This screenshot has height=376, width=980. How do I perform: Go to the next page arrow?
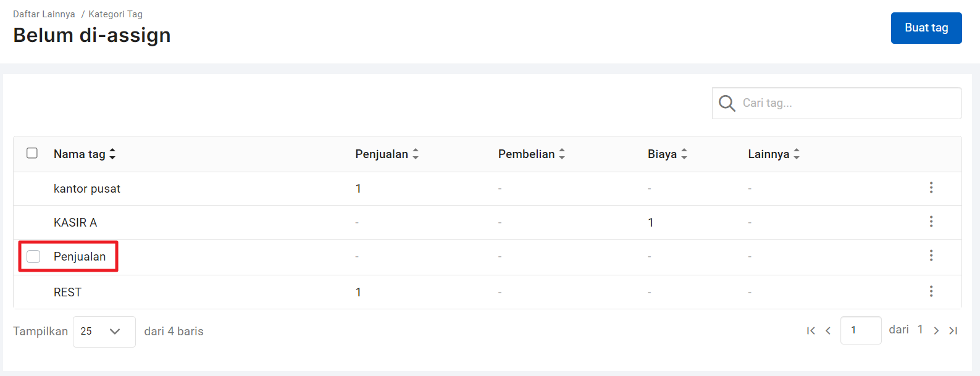936,331
